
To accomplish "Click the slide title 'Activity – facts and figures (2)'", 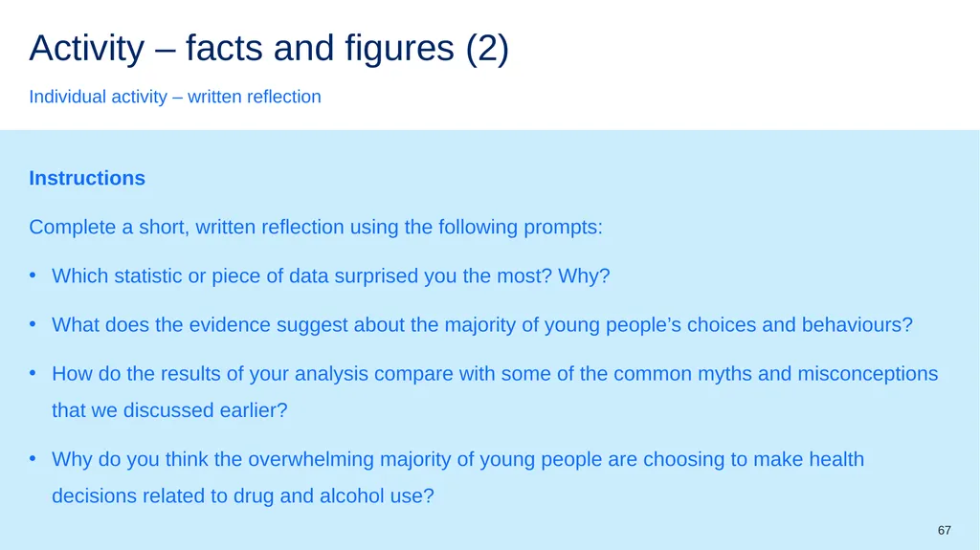I will tap(269, 48).
